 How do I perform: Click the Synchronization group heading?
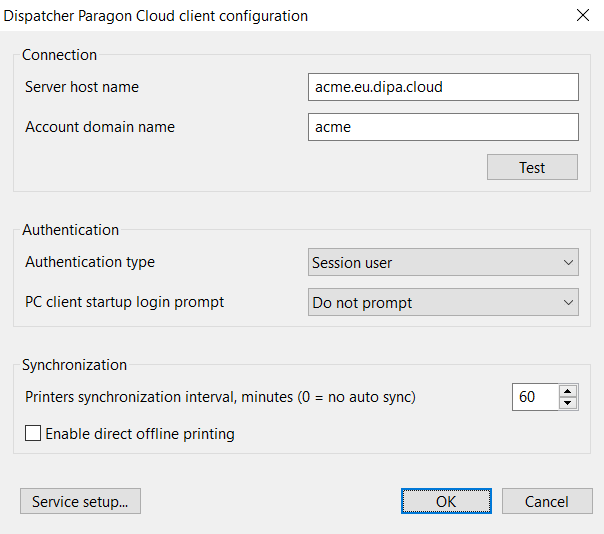pyautogui.click(x=75, y=365)
